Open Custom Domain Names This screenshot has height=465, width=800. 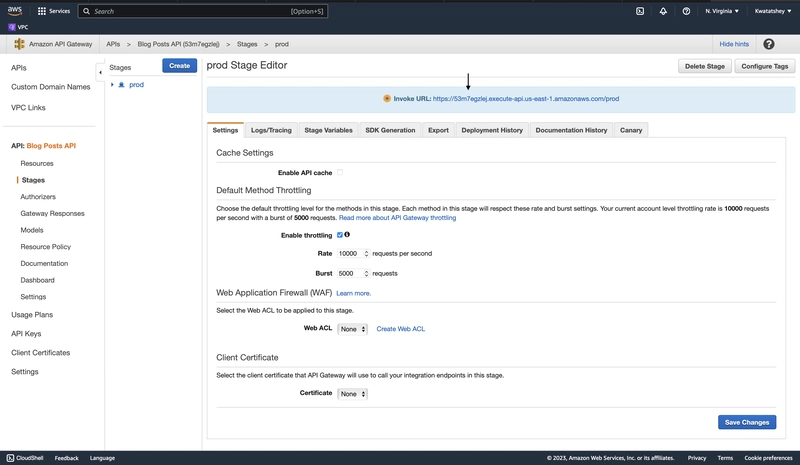[51, 87]
